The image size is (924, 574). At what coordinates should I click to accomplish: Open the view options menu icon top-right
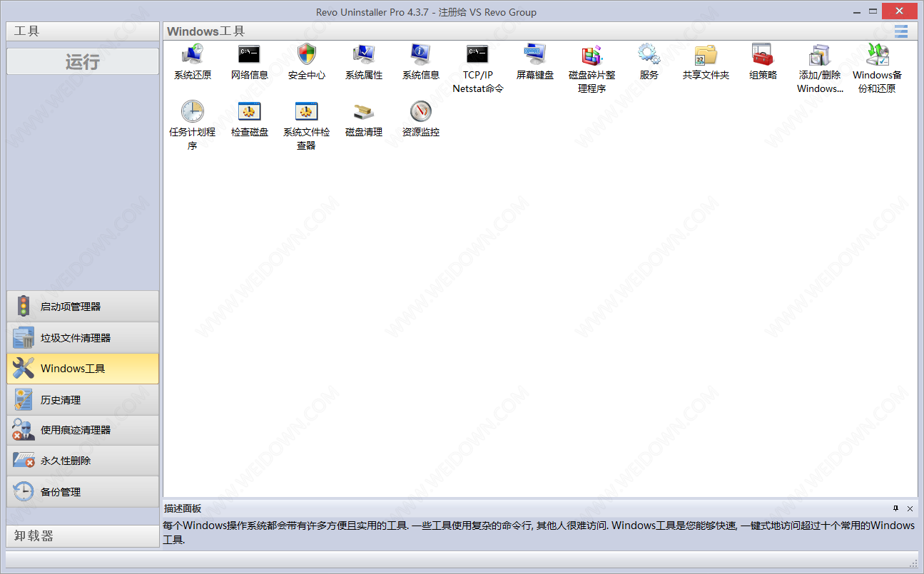901,31
